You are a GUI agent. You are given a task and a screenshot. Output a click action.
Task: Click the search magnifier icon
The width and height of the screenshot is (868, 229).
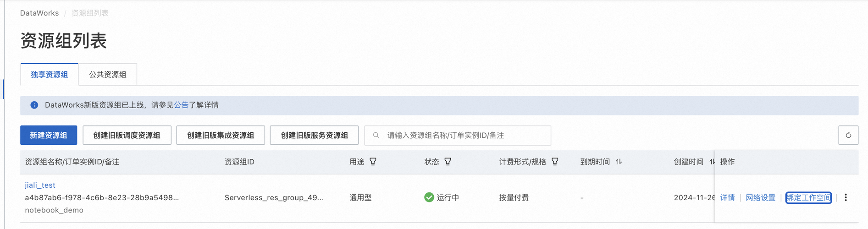(376, 135)
